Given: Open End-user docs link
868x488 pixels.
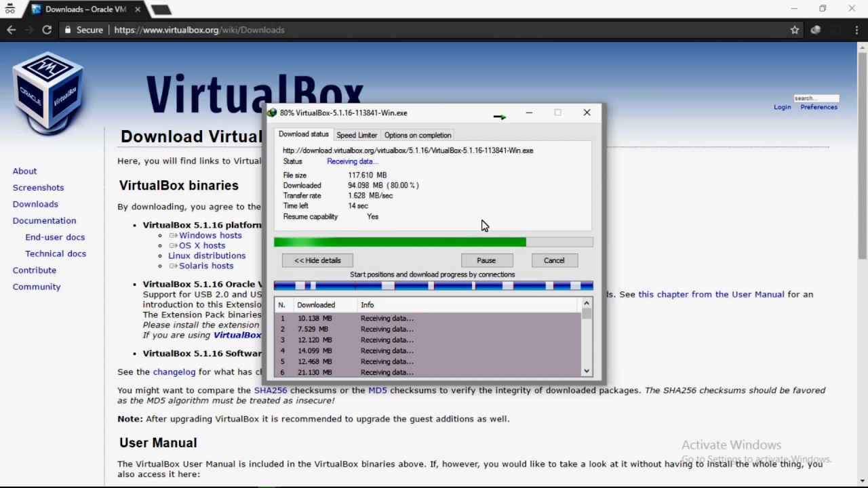Looking at the screenshot, I should (x=55, y=237).
